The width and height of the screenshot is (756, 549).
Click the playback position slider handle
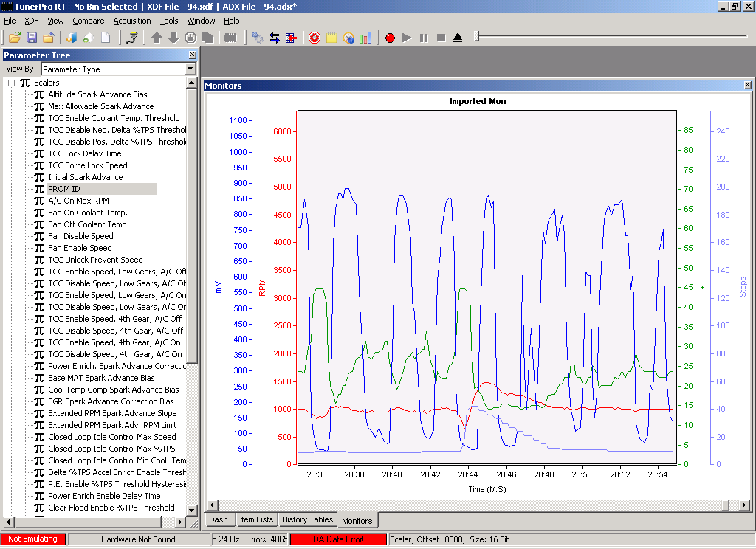click(x=477, y=36)
